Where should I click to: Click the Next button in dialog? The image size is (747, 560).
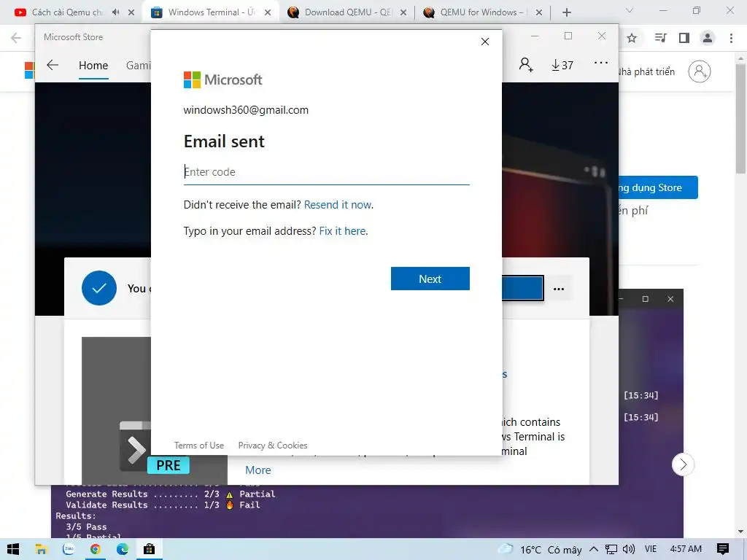click(x=430, y=279)
